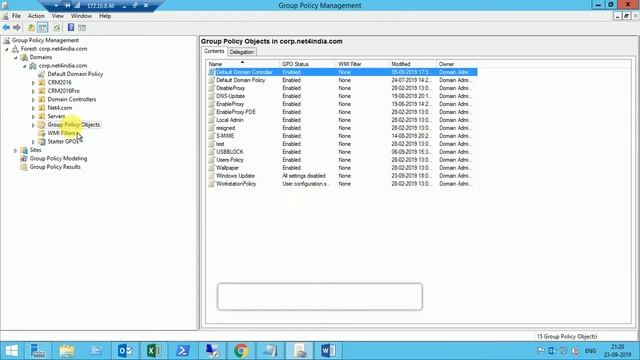Select Group Policy Results node

pyautogui.click(x=55, y=167)
